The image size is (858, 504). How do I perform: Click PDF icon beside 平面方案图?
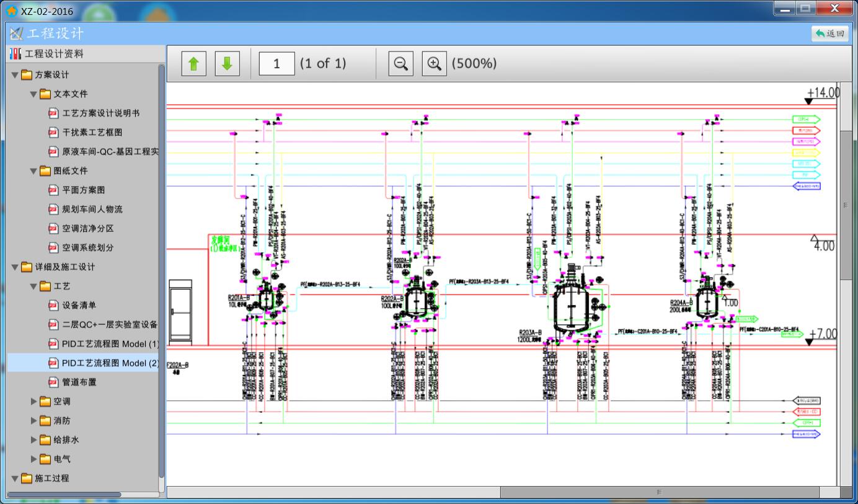click(x=53, y=190)
